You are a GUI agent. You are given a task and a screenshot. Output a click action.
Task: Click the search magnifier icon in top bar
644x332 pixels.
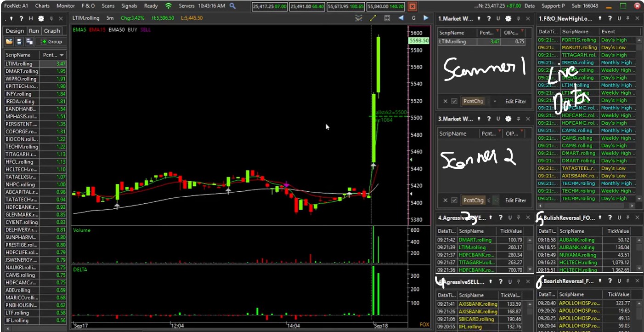coord(232,6)
